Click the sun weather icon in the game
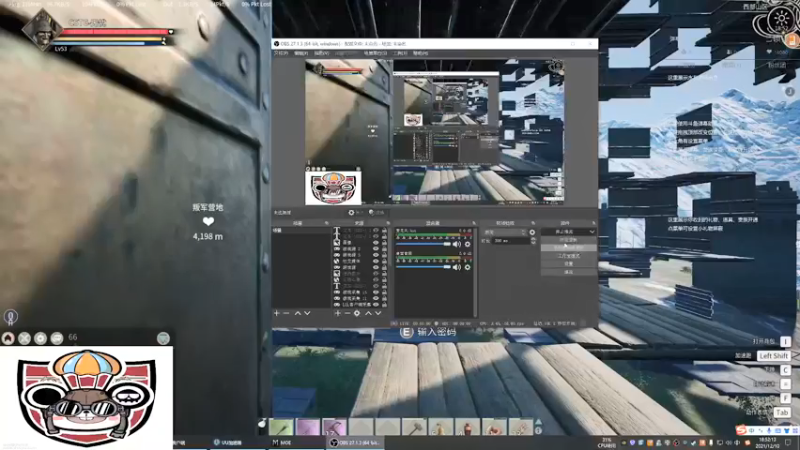This screenshot has height=450, width=800. (x=781, y=19)
